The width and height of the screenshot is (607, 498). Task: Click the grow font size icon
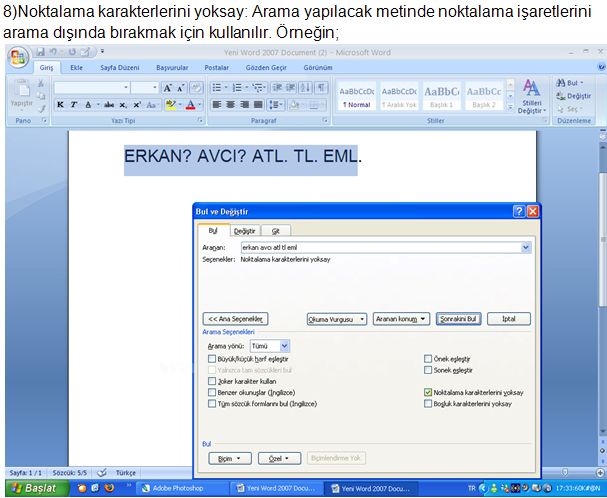pos(168,88)
